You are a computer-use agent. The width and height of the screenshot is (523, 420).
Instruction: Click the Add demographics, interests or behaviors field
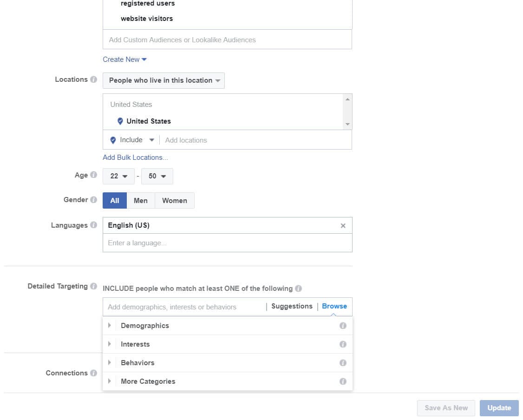pos(184,307)
